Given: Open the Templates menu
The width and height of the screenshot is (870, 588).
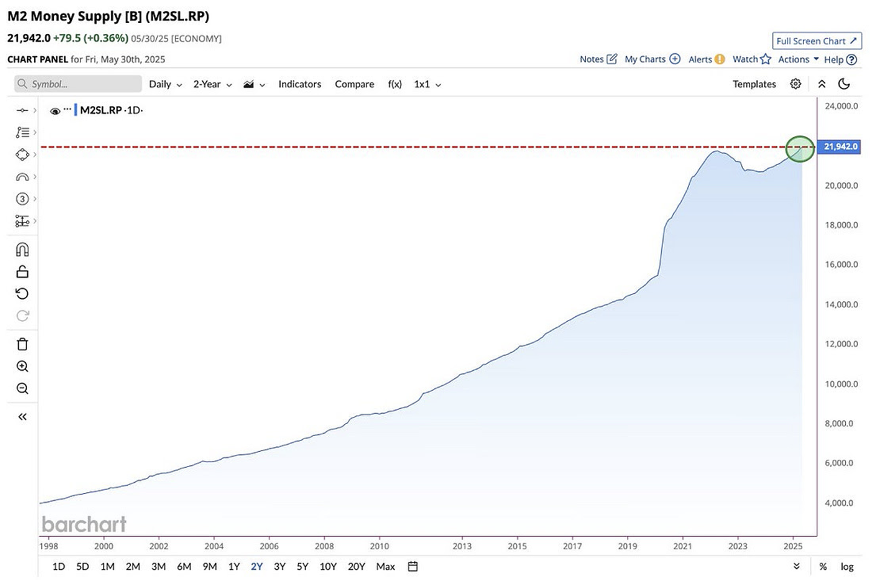Looking at the screenshot, I should click(x=754, y=84).
